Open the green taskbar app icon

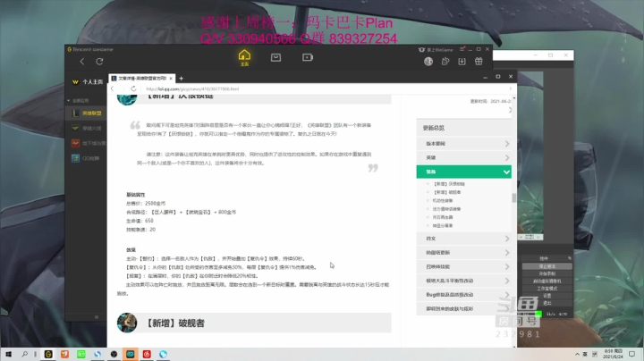pyautogui.click(x=80, y=354)
